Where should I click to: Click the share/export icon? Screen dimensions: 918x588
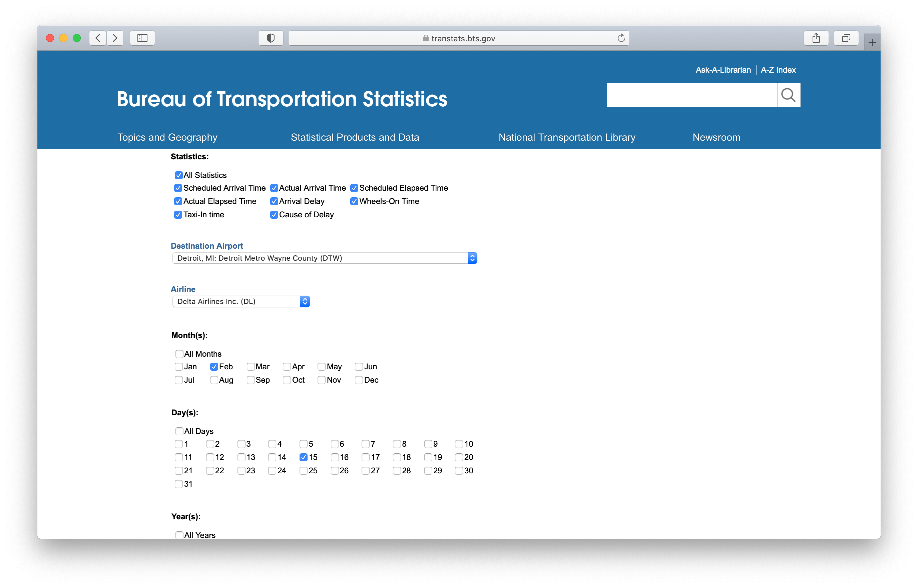click(x=816, y=37)
